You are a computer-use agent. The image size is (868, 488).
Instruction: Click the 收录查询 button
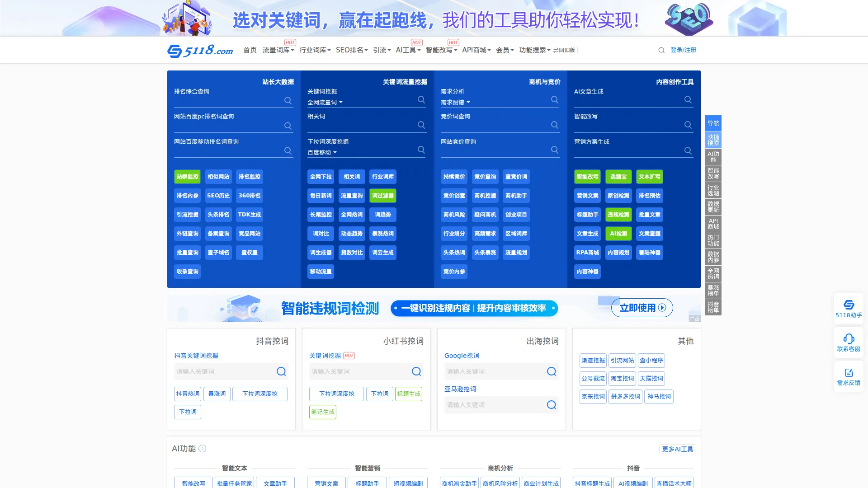tap(187, 272)
